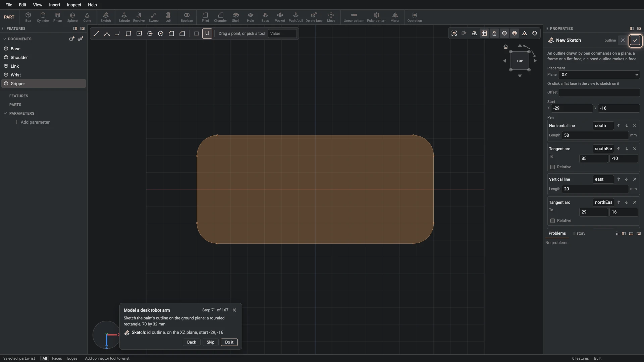The height and width of the screenshot is (362, 644).
Task: Toggle the snap magnet button in sketch toolbar
Action: pyautogui.click(x=207, y=34)
